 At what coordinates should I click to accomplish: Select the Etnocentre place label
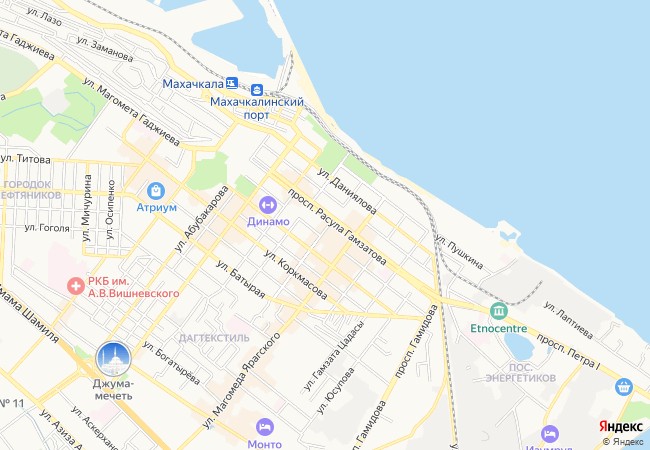(499, 329)
